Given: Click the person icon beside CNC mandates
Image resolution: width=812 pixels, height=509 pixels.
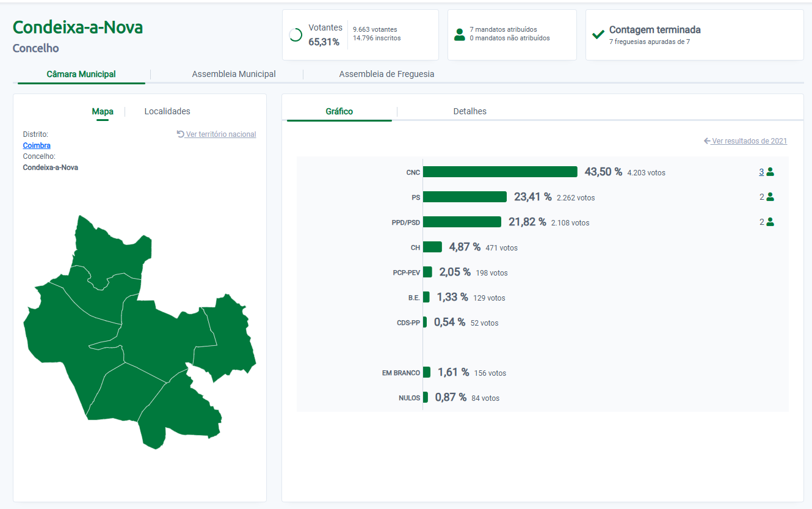Looking at the screenshot, I should (770, 172).
